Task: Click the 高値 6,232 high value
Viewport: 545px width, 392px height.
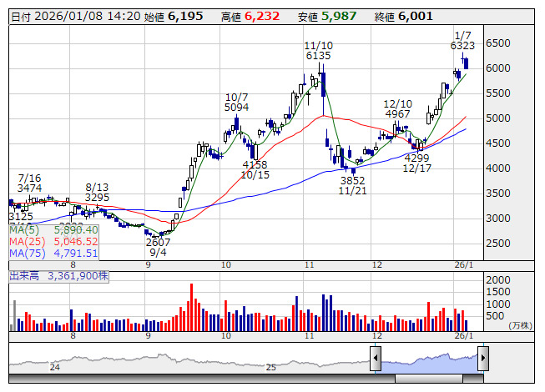Action: pos(250,17)
